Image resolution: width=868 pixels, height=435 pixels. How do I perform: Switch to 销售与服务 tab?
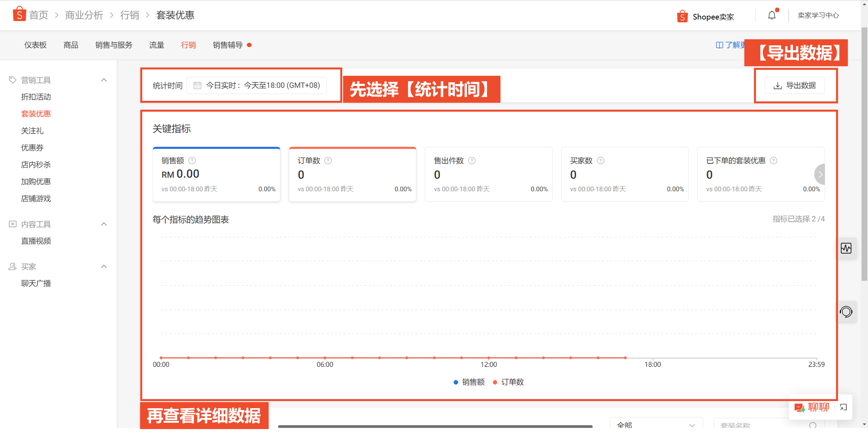(x=114, y=45)
